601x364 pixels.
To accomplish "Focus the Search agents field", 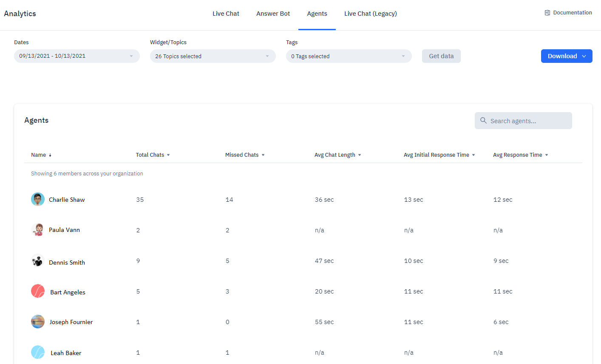I will pos(523,121).
